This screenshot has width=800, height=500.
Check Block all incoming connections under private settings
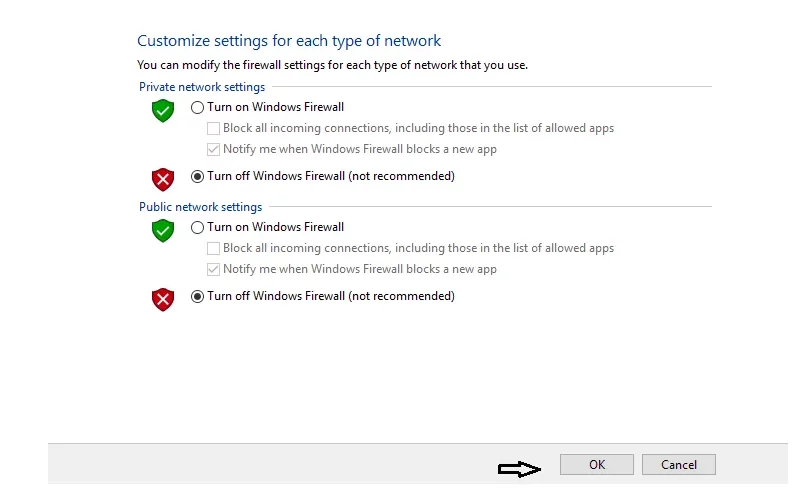[213, 128]
